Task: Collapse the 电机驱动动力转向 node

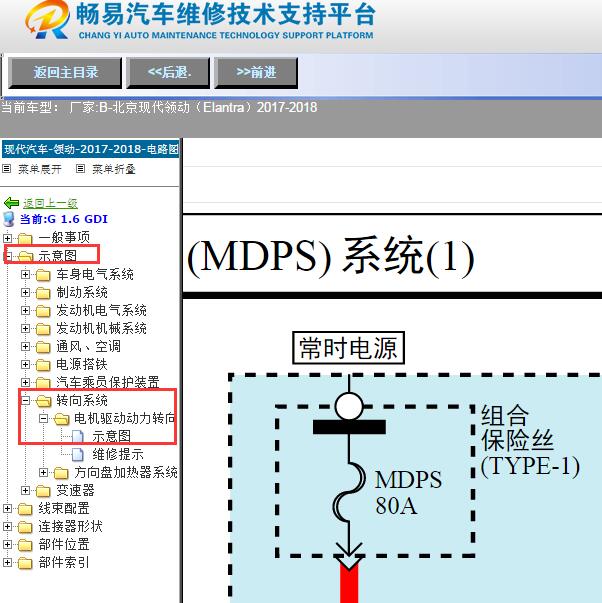Action: (x=43, y=418)
